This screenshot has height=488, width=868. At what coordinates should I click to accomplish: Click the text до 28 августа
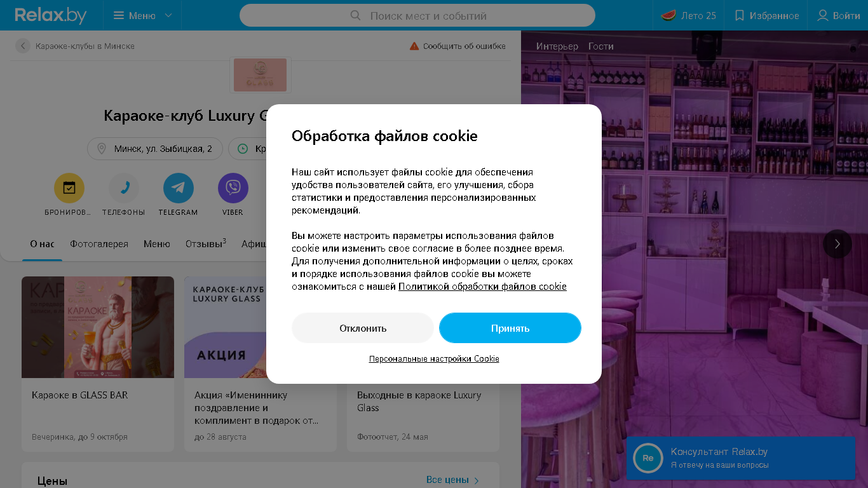pyautogui.click(x=220, y=437)
